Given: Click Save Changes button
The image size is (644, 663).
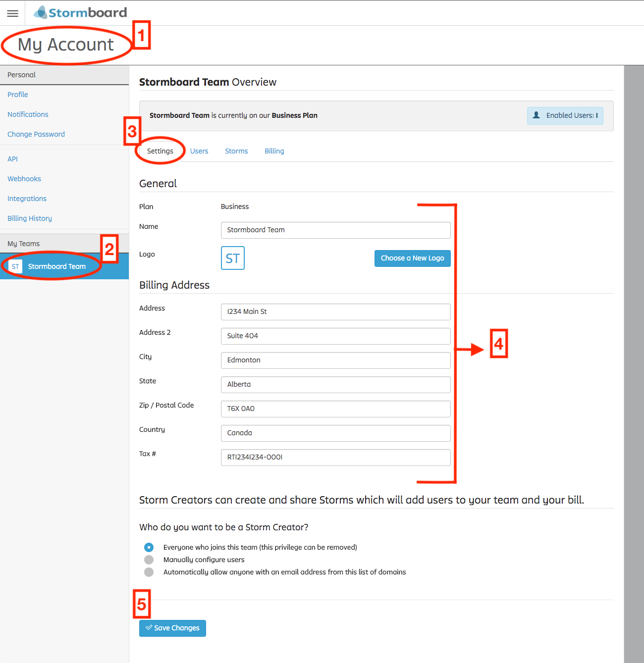Looking at the screenshot, I should tap(172, 628).
